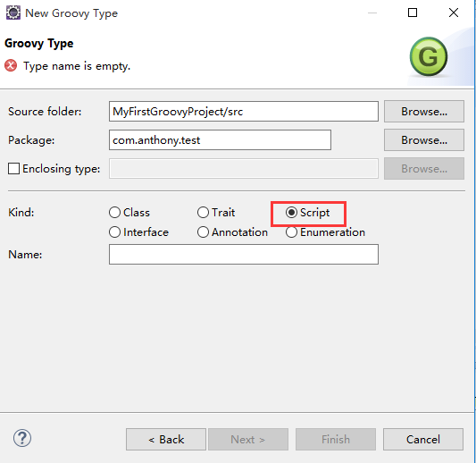The image size is (476, 463).
Task: Click the help question mark icon
Action: click(21, 438)
